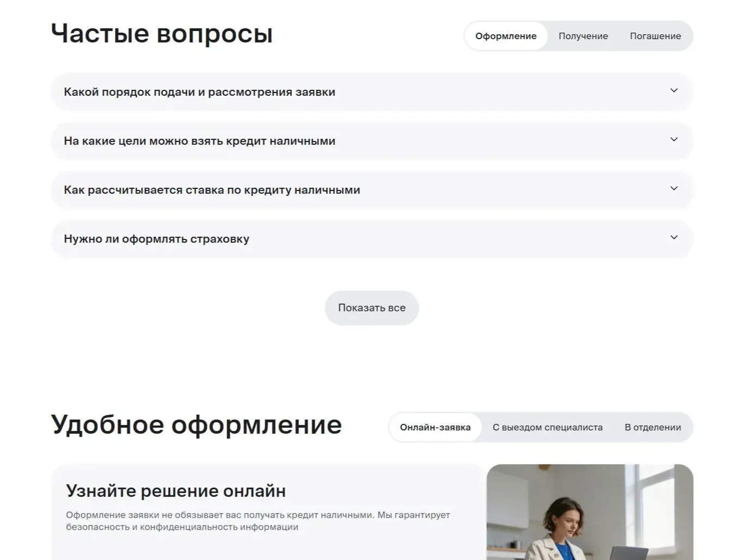Expand chevron for 'Как рассчитывается ставка' question

click(674, 188)
